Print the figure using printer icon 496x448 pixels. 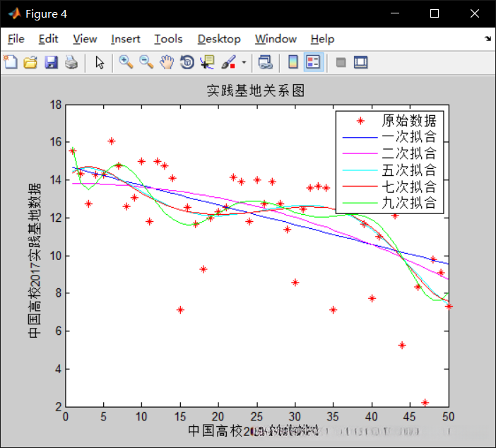click(x=71, y=62)
